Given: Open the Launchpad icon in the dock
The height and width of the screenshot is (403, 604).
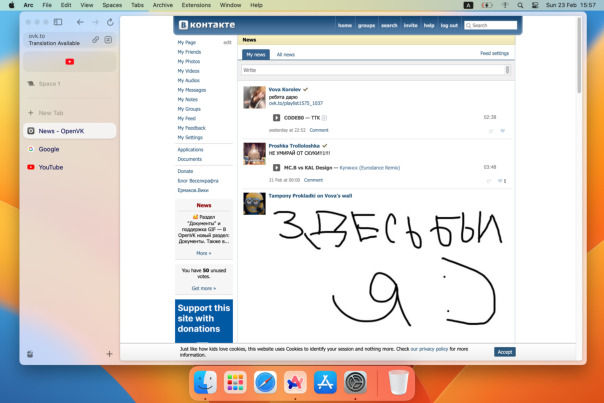Looking at the screenshot, I should coord(236,382).
